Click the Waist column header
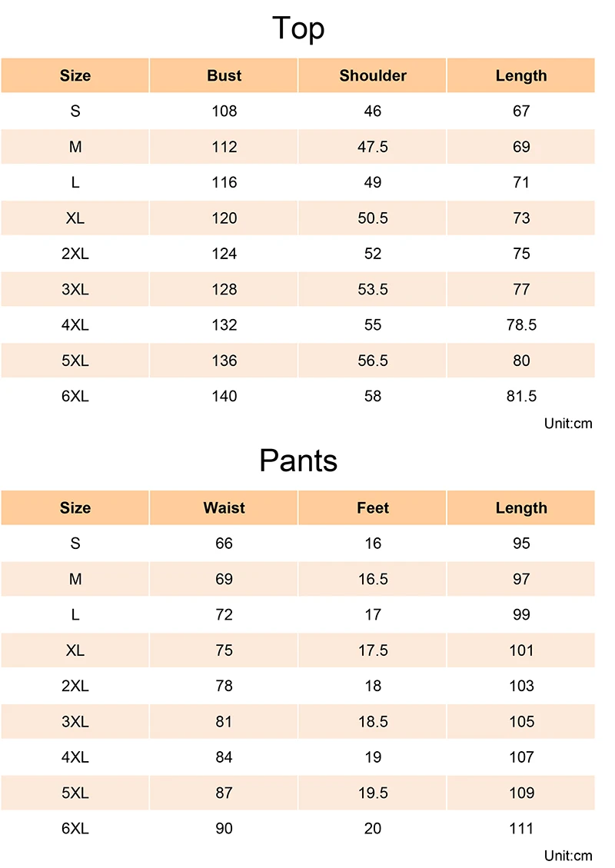This screenshot has height=868, width=615. [x=224, y=507]
